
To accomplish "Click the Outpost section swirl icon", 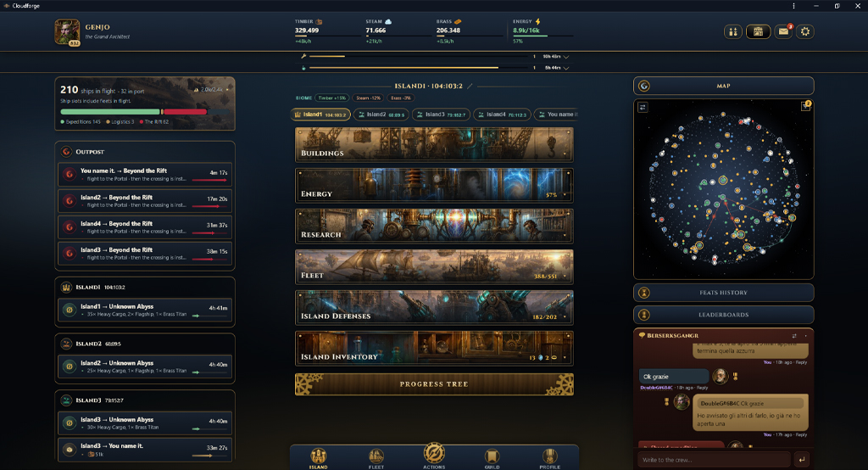I will pos(66,151).
